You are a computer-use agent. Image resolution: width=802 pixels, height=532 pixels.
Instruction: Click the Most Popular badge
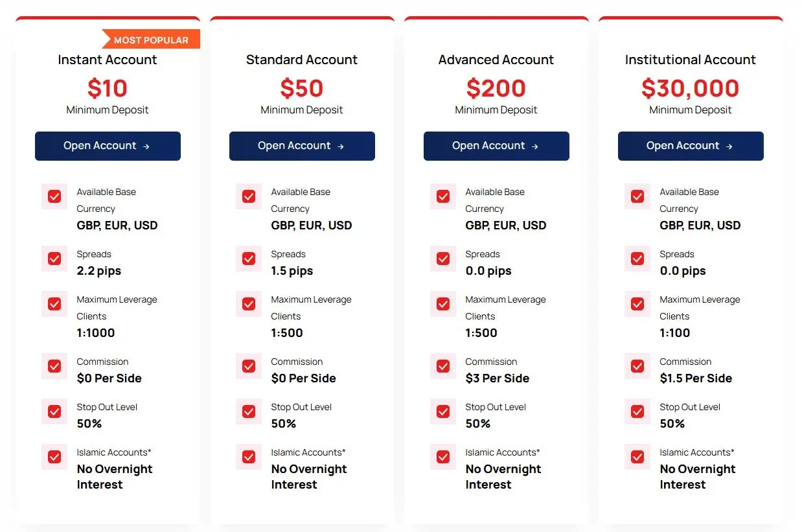pos(151,40)
